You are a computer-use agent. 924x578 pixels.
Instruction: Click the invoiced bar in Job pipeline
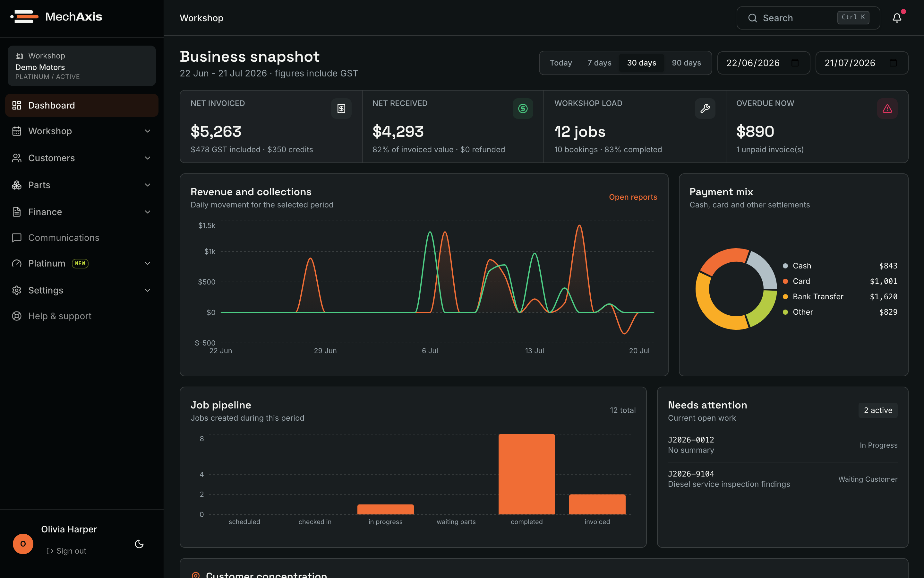[x=597, y=504]
